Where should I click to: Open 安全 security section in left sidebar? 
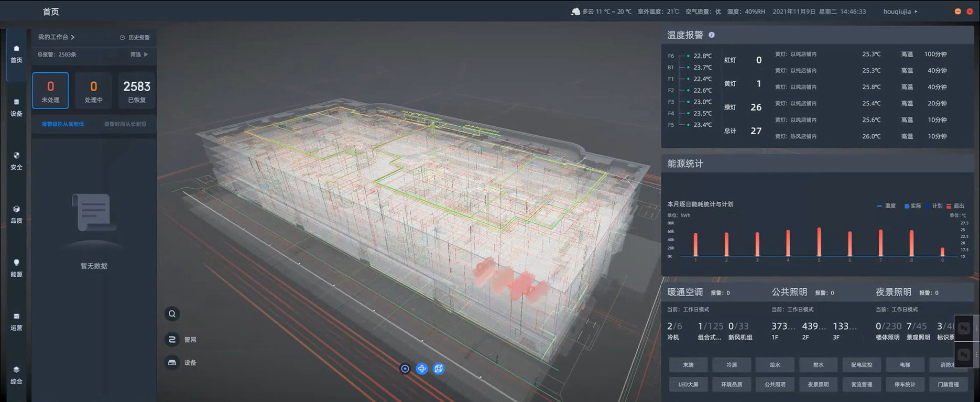(16, 161)
